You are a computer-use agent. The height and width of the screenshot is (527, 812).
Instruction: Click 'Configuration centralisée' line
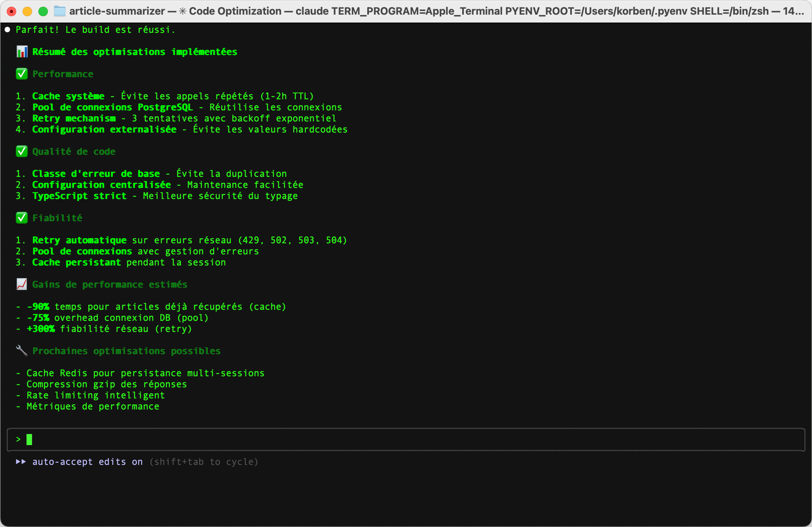point(159,185)
